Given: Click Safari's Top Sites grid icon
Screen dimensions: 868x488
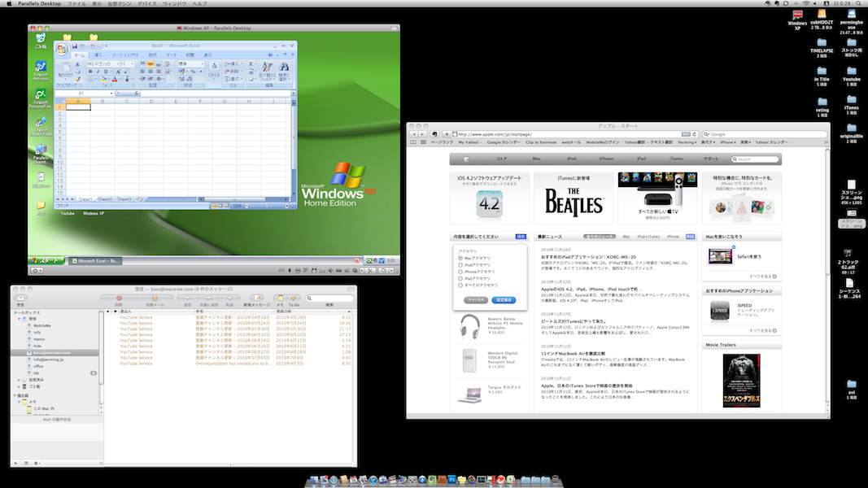Looking at the screenshot, I should click(423, 142).
